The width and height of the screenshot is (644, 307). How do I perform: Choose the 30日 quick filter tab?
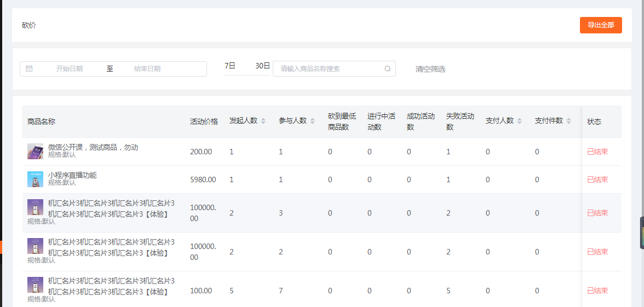pyautogui.click(x=262, y=66)
